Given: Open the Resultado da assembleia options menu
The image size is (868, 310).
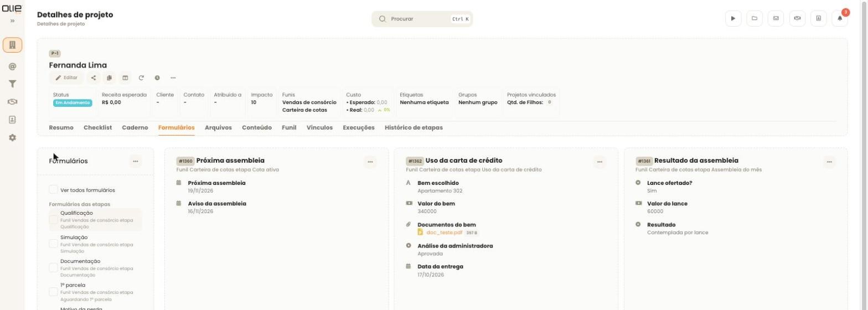Looking at the screenshot, I should [x=829, y=162].
